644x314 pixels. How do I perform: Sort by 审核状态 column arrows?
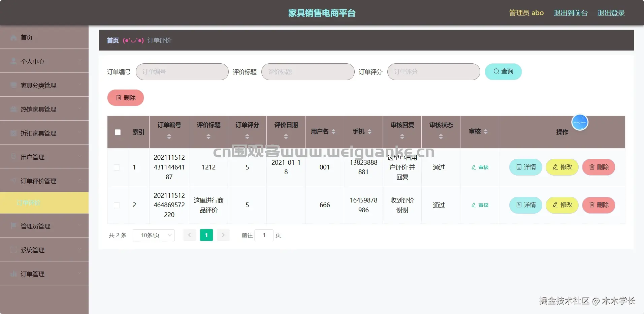click(x=441, y=136)
